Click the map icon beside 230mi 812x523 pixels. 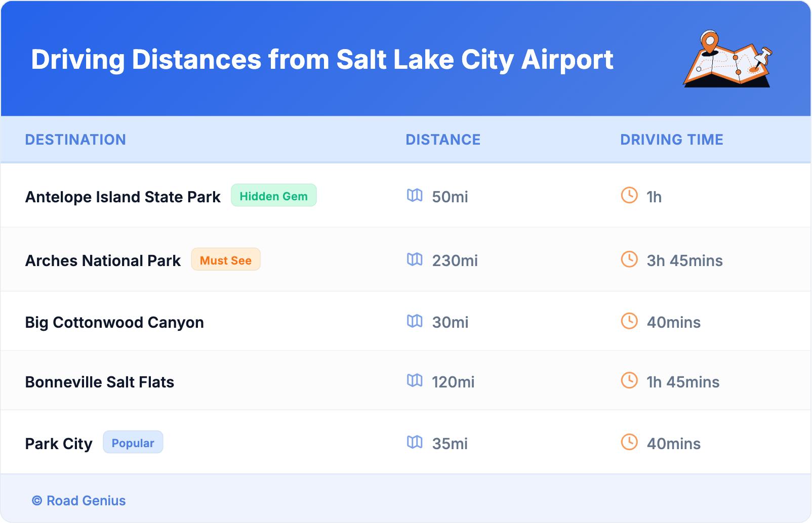[x=415, y=259]
